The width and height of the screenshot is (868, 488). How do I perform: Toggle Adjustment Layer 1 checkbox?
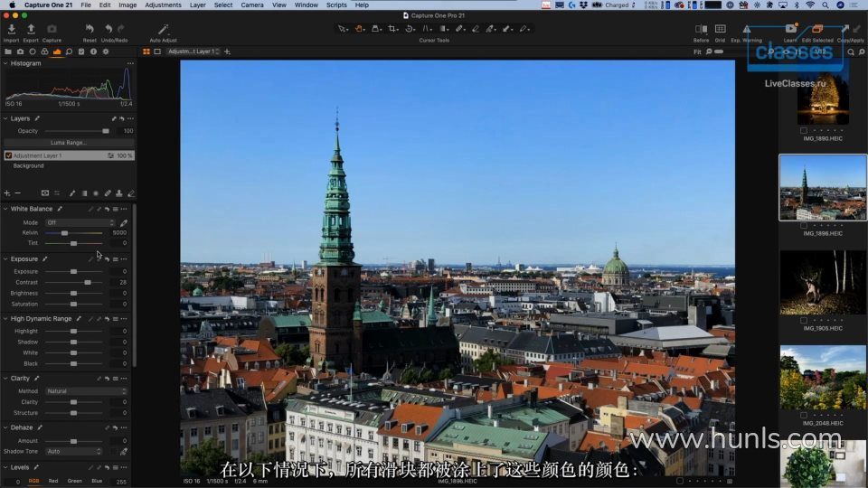(9, 155)
